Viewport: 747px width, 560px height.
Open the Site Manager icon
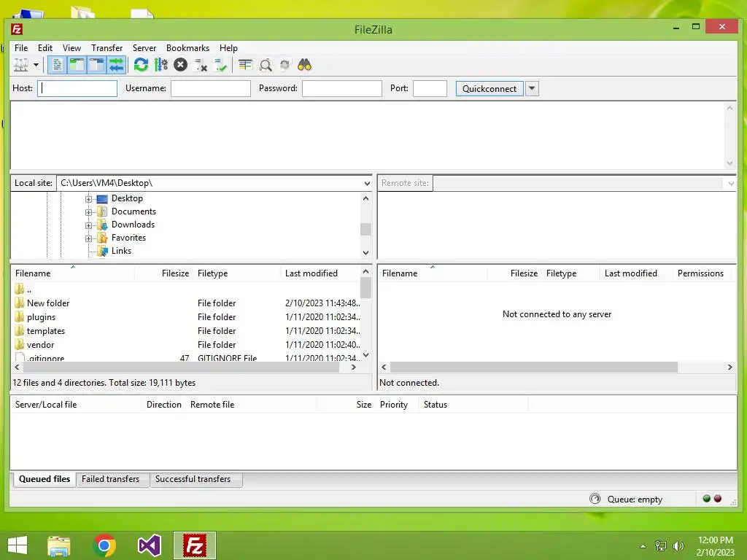[21, 65]
